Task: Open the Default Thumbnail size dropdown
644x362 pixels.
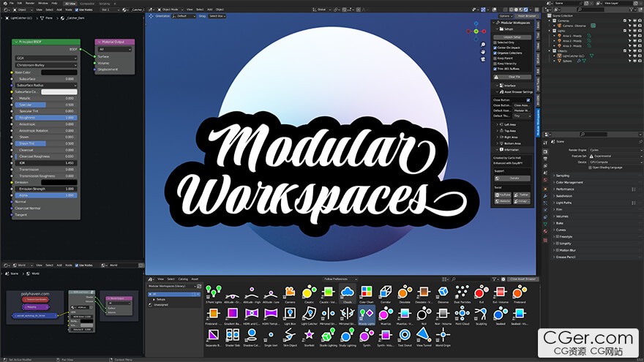Action: pos(522,116)
